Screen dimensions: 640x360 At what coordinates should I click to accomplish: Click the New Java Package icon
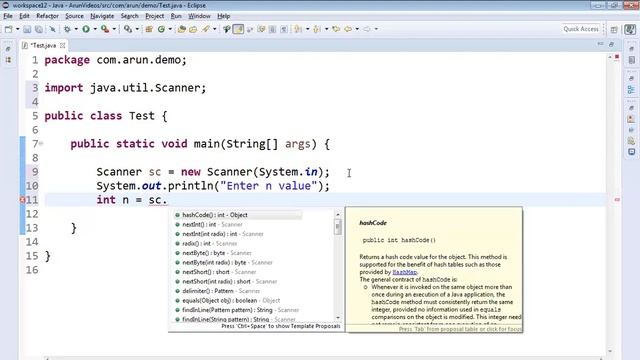pyautogui.click(x=149, y=29)
